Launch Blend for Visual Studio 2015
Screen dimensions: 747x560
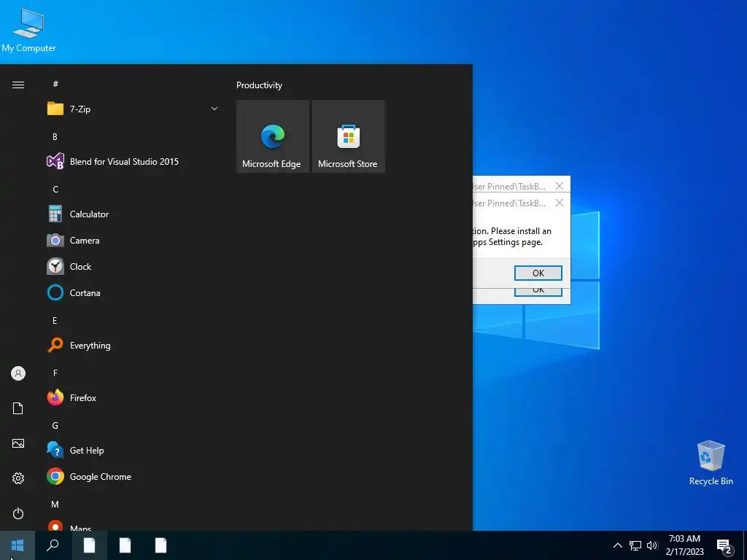click(x=124, y=161)
